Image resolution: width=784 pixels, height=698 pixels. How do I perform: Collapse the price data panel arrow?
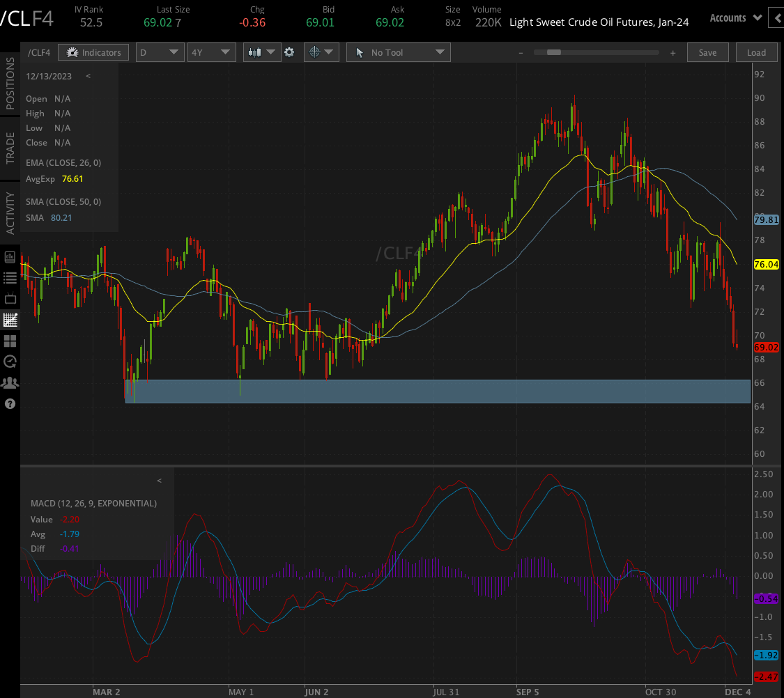tap(88, 76)
